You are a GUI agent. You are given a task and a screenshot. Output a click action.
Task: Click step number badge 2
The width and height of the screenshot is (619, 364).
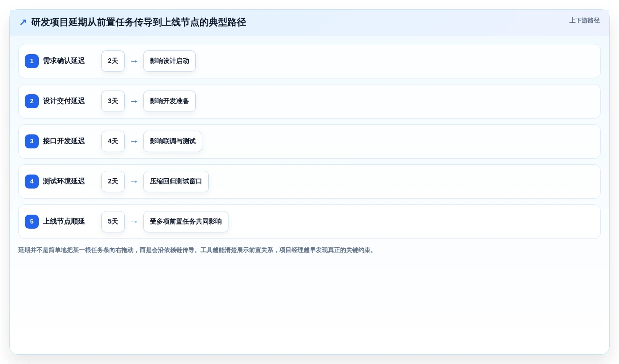pos(32,101)
